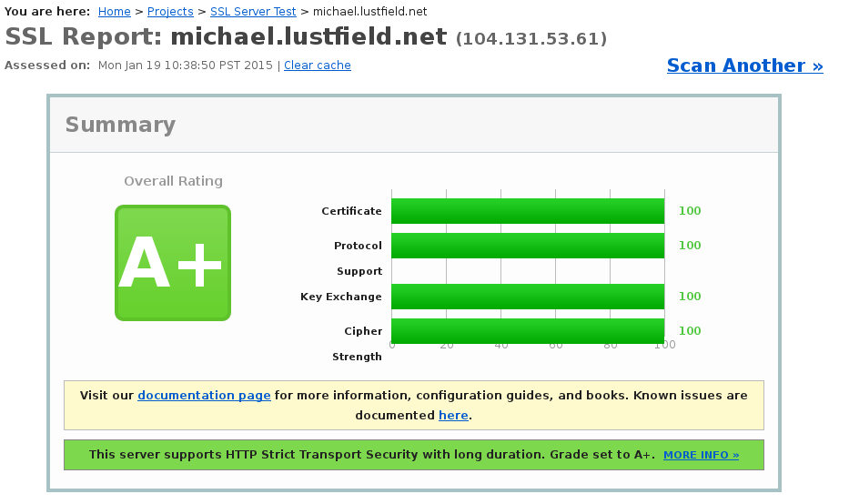Image resolution: width=849 pixels, height=504 pixels.
Task: Click the Overall Rating label
Action: click(173, 182)
